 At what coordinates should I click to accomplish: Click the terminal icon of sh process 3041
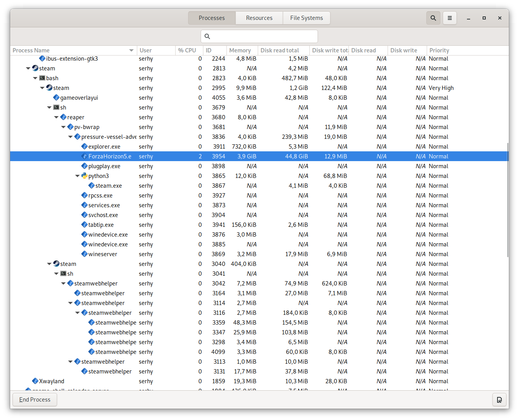[63, 274]
